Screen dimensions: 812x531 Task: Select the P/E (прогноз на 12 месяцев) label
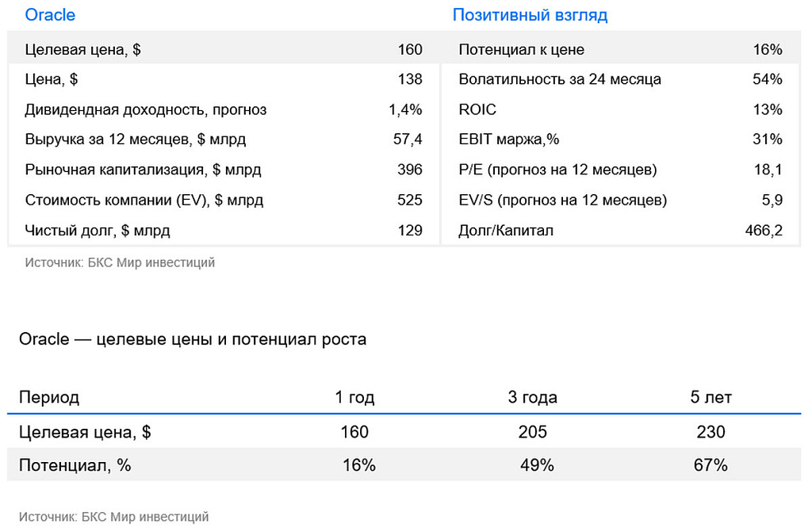pos(557,170)
